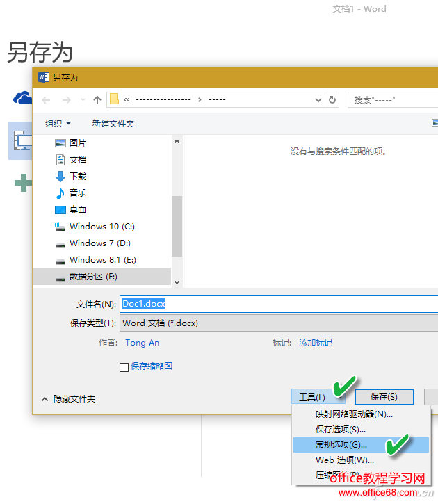Click the navigation pane scroll up arrow
438x504 pixels.
177,141
